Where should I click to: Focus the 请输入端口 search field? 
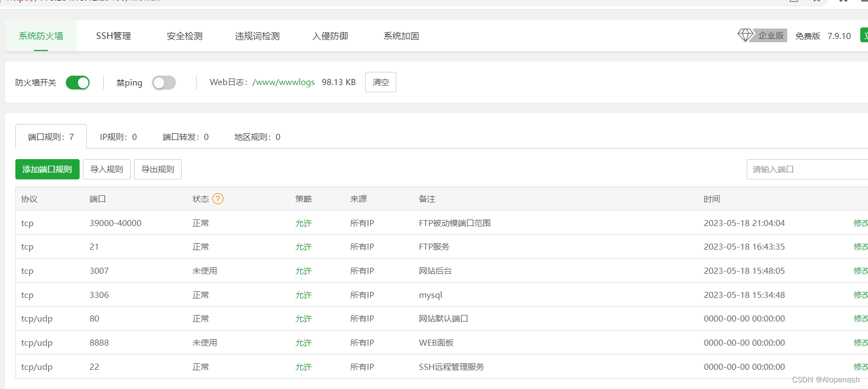click(807, 169)
